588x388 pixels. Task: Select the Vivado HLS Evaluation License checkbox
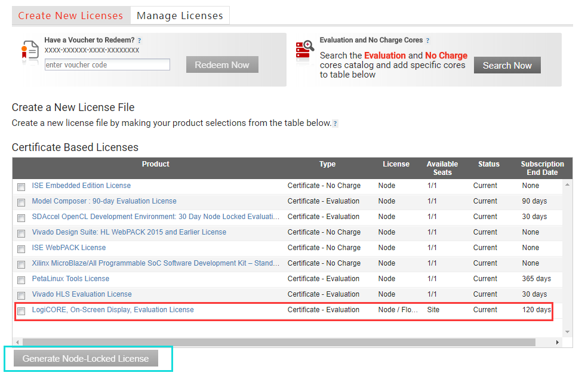click(x=21, y=295)
